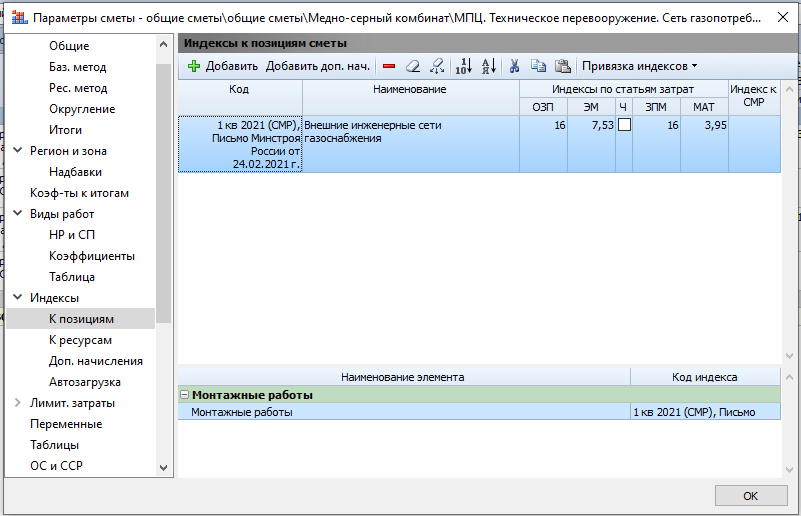Click the Код column header
Viewport: 801px width, 516px height.
240,97
